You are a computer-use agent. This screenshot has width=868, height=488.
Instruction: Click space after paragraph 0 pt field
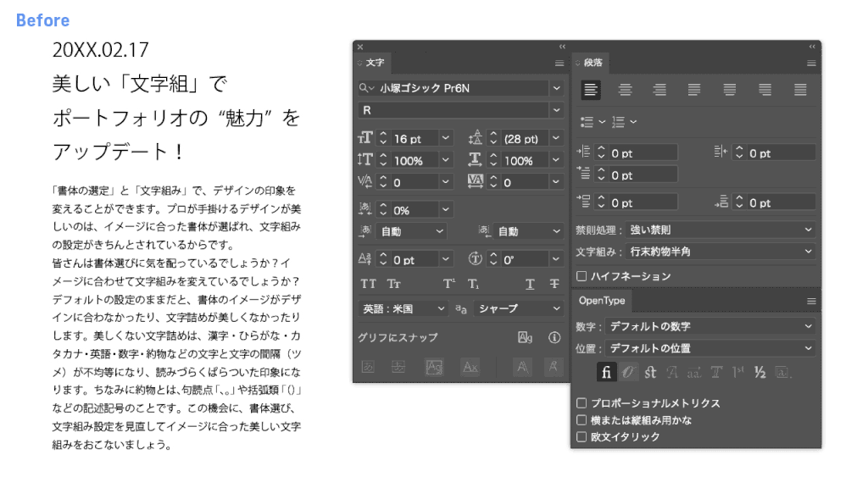coord(781,203)
